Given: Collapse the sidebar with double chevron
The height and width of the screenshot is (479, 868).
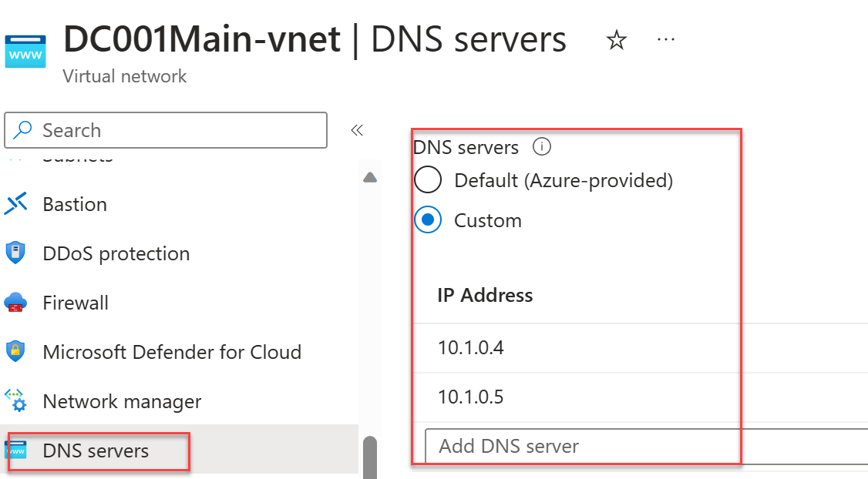Looking at the screenshot, I should coord(357,131).
